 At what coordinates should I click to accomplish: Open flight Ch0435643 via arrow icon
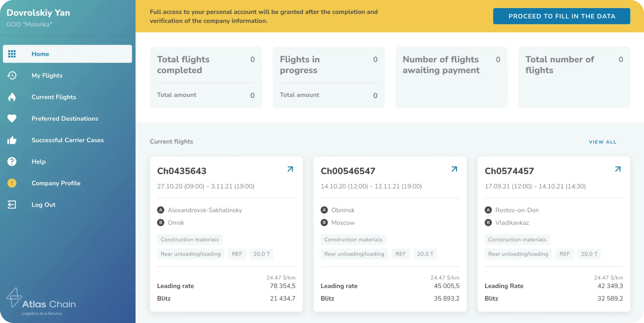tap(290, 169)
